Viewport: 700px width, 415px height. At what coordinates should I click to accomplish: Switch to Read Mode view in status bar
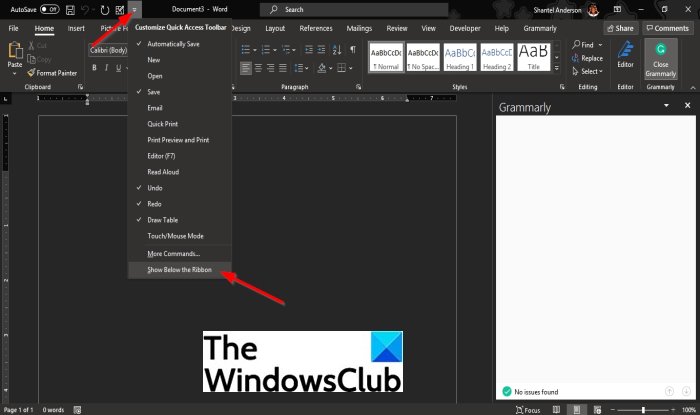point(556,410)
